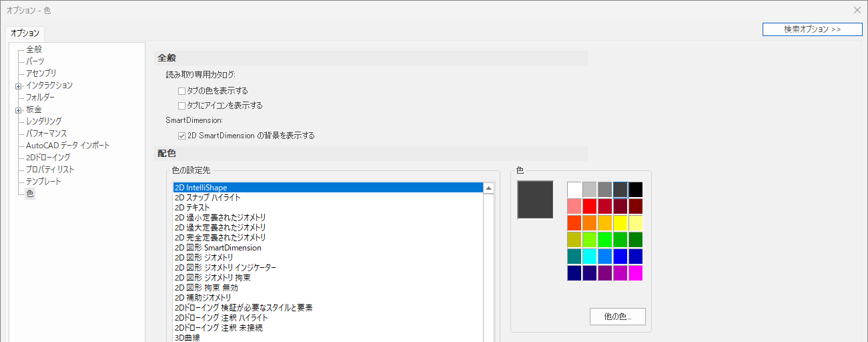This screenshot has height=342, width=868.
Task: Pick the cyan color swatch
Action: coord(590,256)
